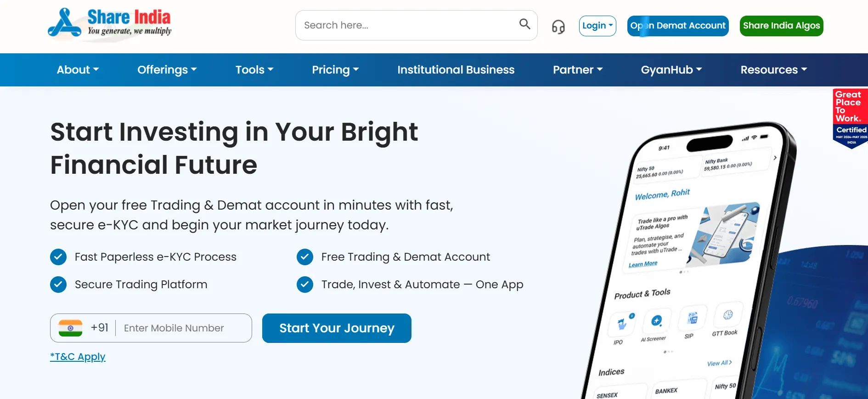Screen dimensions: 868x399
Task: Click checkmark beside Fast Paperless e-KYC Process
Action: click(58, 257)
